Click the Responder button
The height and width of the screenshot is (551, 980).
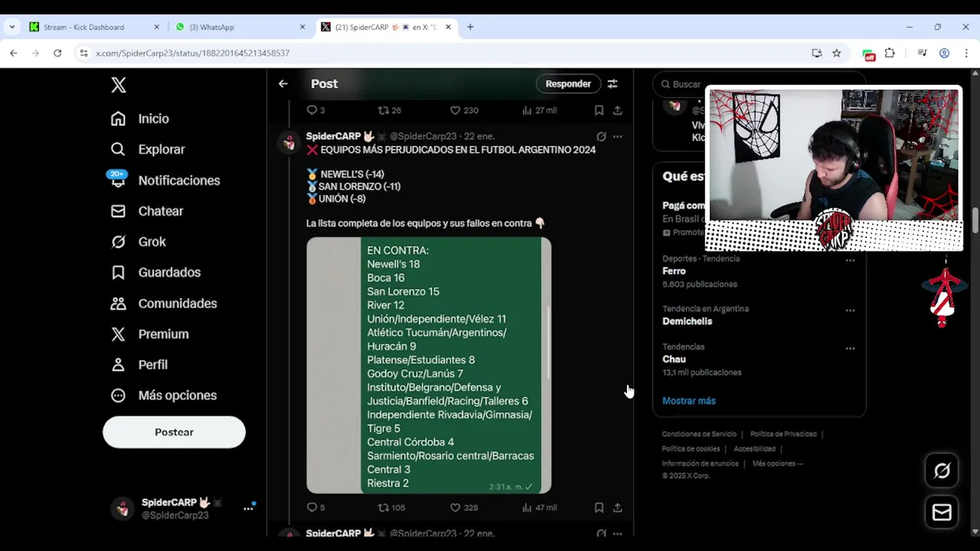pos(568,84)
